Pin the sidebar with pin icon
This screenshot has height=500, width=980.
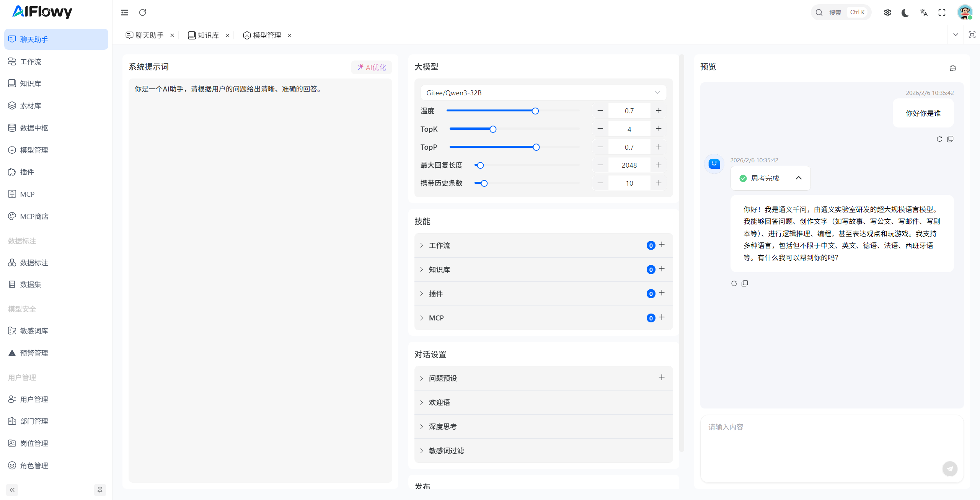(x=100, y=490)
